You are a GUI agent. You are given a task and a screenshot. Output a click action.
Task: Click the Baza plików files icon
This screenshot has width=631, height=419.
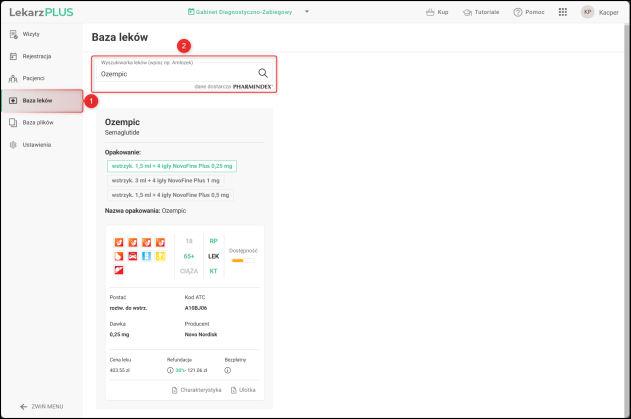pos(13,122)
